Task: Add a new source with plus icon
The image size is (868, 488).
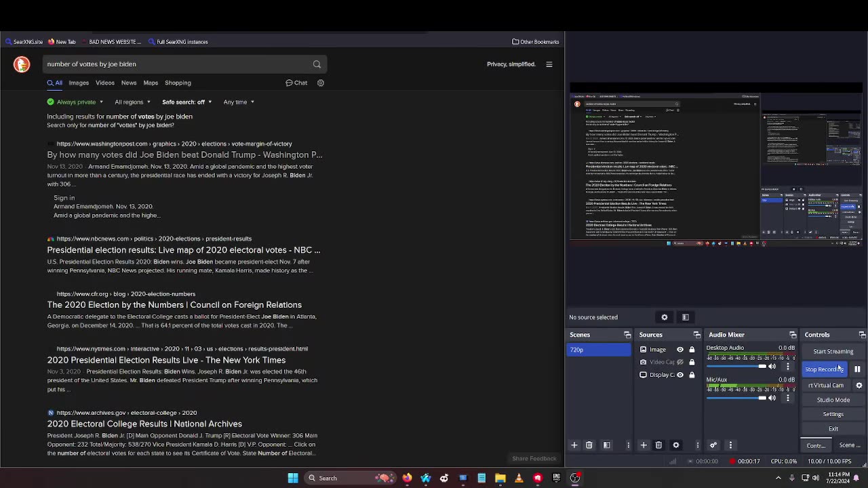Action: click(x=644, y=445)
